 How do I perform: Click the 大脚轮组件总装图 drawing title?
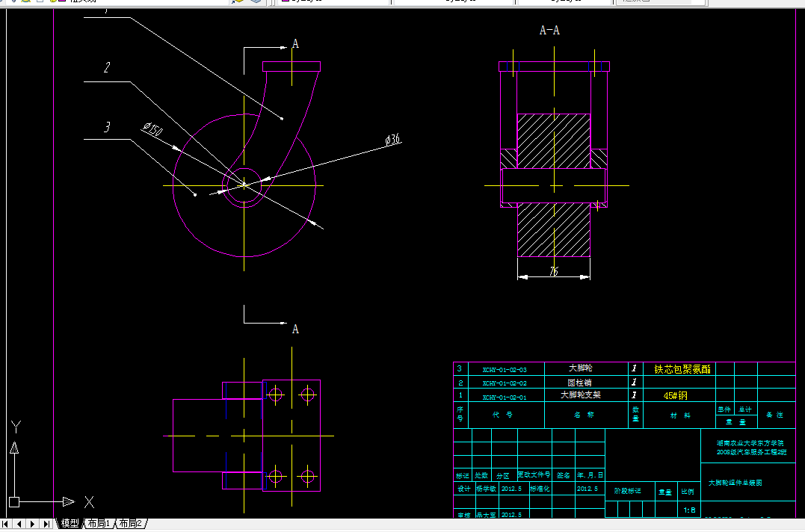(735, 483)
